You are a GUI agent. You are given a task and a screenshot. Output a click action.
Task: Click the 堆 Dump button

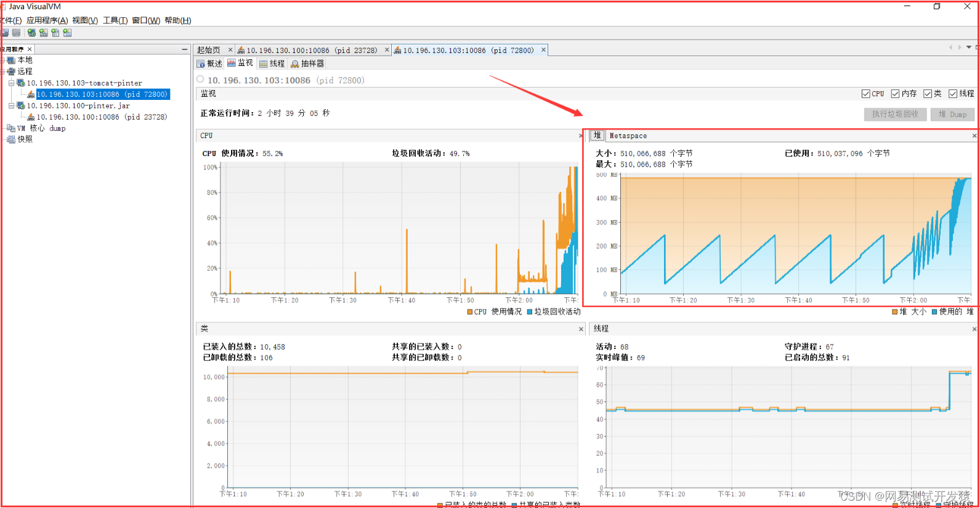(x=952, y=114)
